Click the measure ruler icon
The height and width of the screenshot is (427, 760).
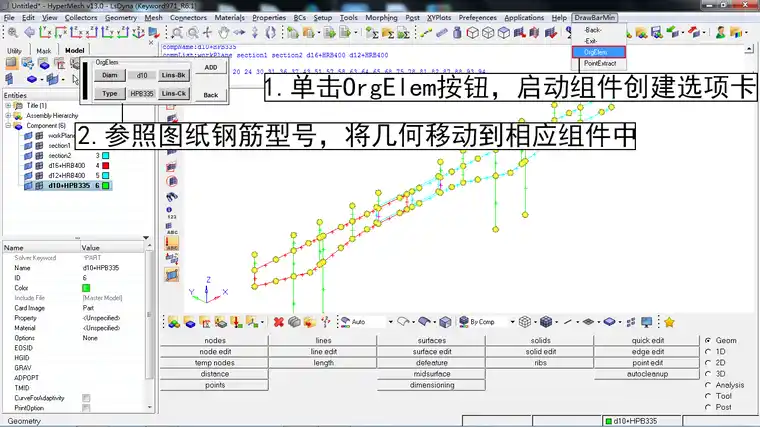[x=442, y=32]
